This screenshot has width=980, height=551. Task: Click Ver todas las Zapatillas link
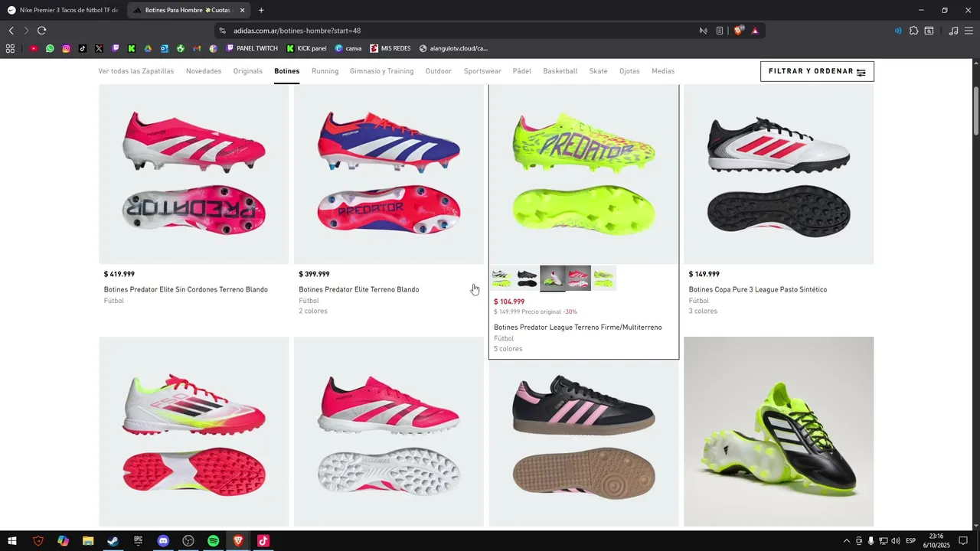pyautogui.click(x=136, y=71)
